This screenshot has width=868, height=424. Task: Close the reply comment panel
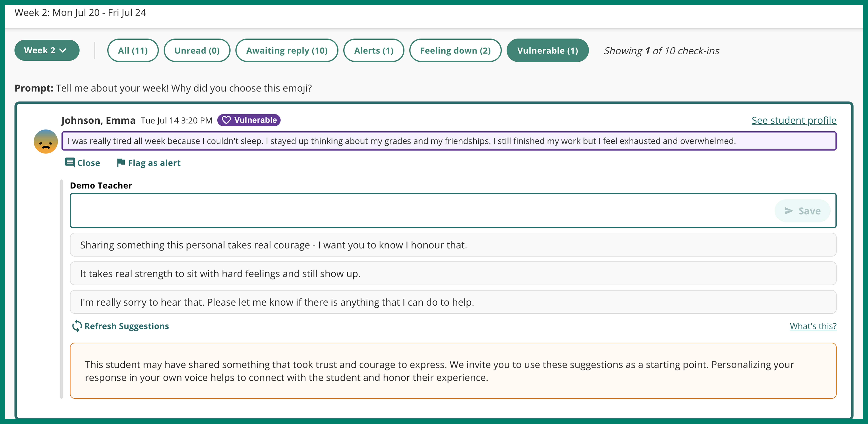(82, 163)
